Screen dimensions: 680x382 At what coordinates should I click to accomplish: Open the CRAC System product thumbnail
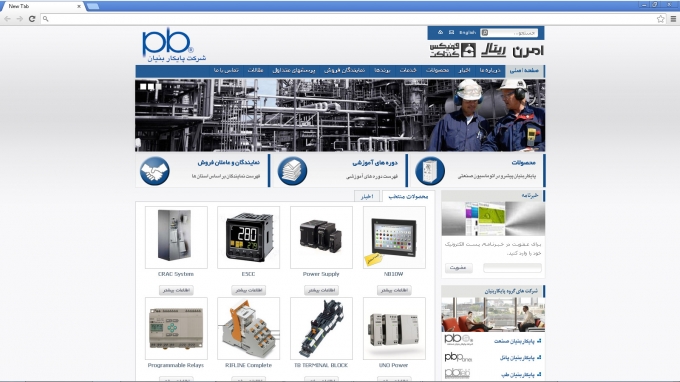tap(176, 237)
